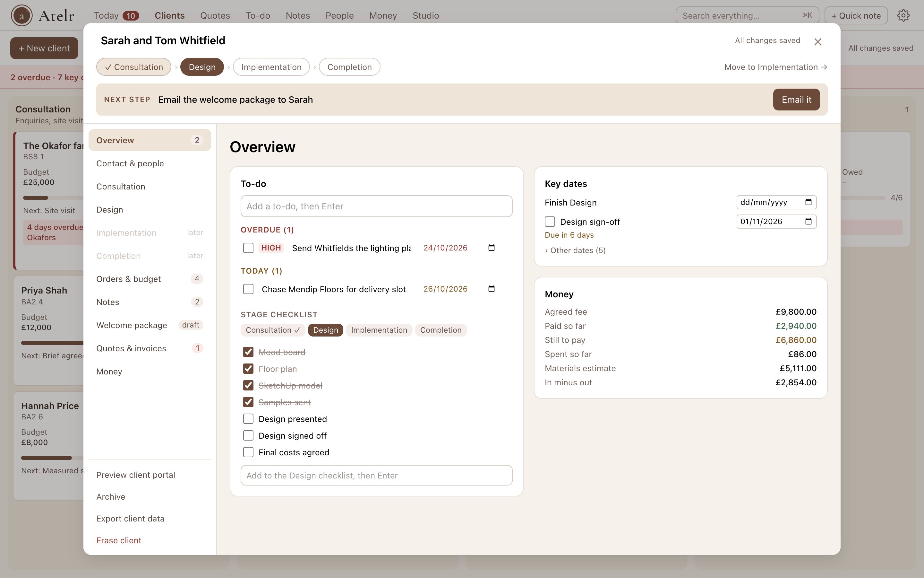Click the Search everything field
Screen dimensions: 924x578
tap(747, 16)
